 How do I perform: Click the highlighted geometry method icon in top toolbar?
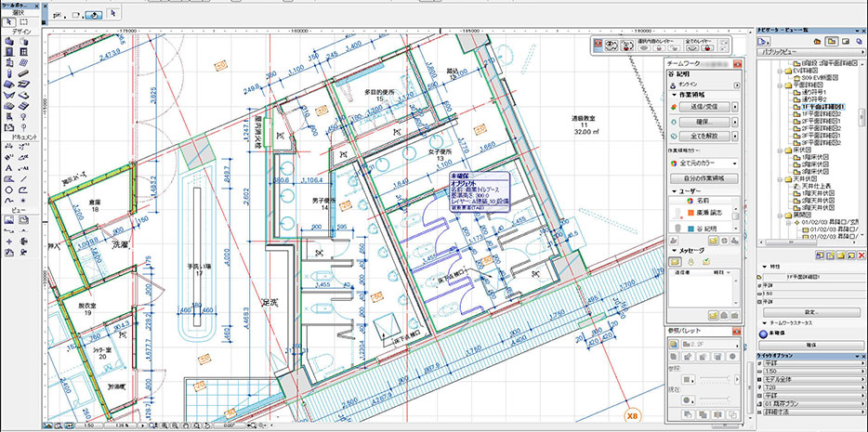94,15
